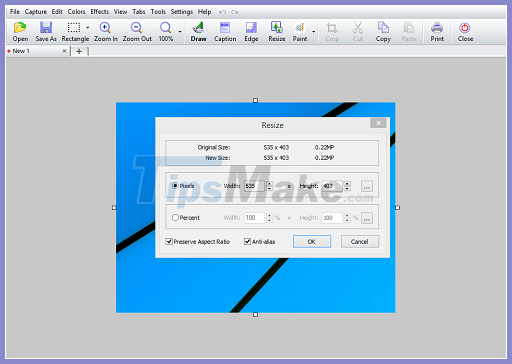The height and width of the screenshot is (364, 512).
Task: Open the Colors menu
Action: pyautogui.click(x=76, y=12)
